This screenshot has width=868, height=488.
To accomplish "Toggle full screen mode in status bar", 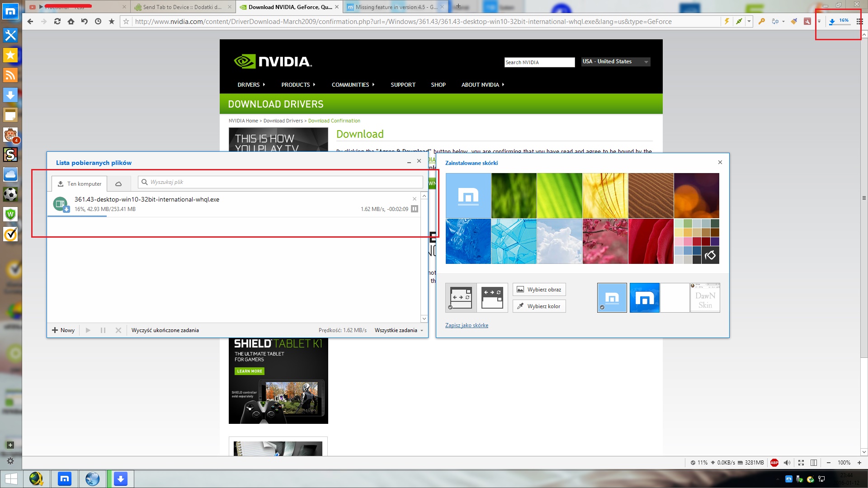I will pos(801,462).
